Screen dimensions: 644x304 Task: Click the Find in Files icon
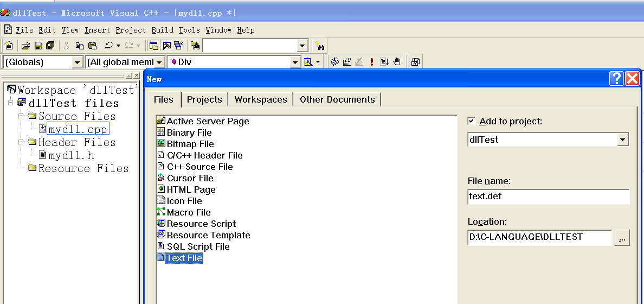195,46
